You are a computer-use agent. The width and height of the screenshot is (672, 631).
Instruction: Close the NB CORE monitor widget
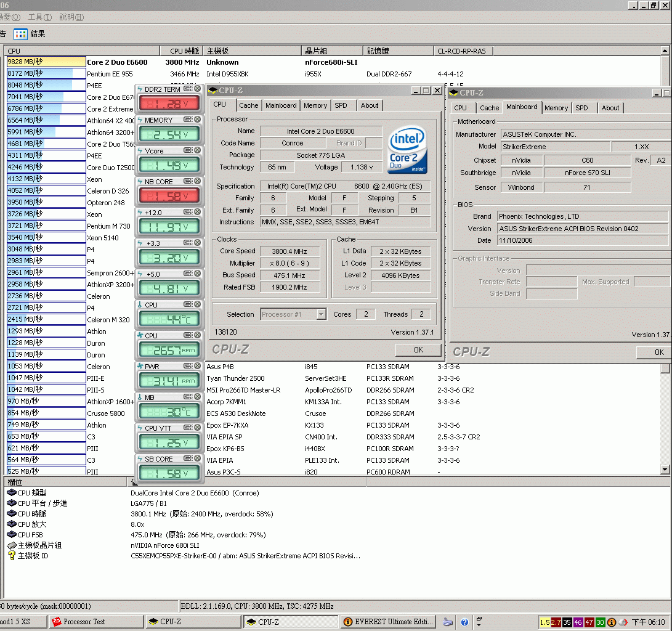(x=198, y=181)
